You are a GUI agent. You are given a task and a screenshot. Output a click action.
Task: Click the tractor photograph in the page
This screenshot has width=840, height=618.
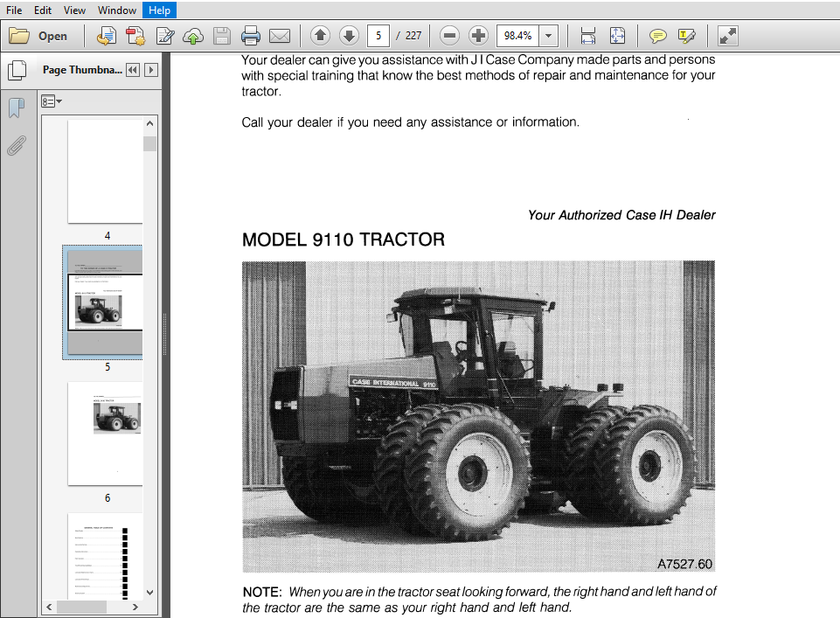tap(478, 417)
